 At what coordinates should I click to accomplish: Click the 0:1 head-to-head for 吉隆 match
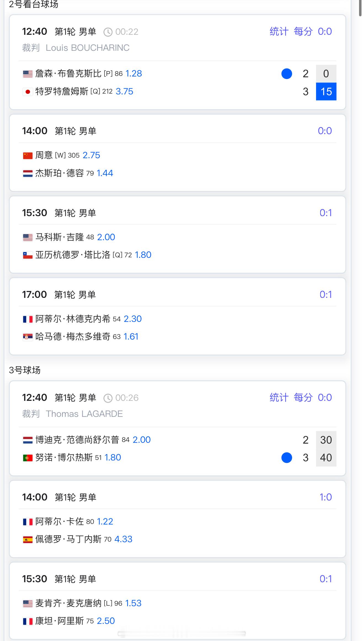click(326, 213)
